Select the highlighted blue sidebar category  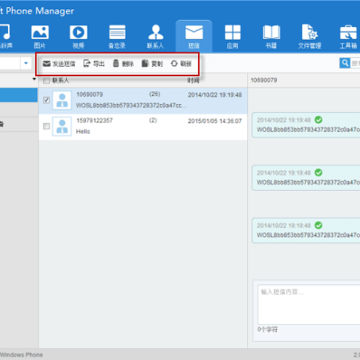click(x=19, y=95)
